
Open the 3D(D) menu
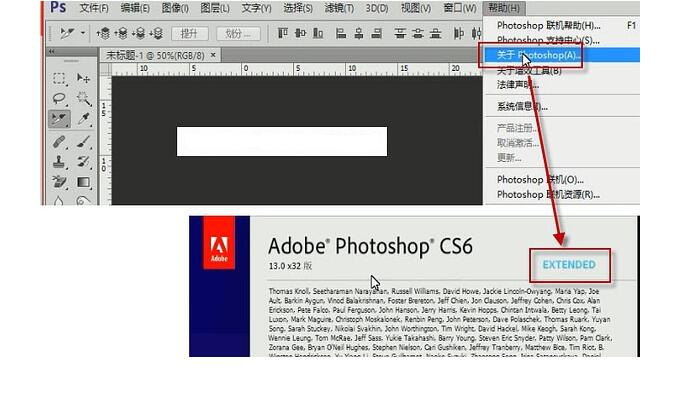click(x=377, y=8)
